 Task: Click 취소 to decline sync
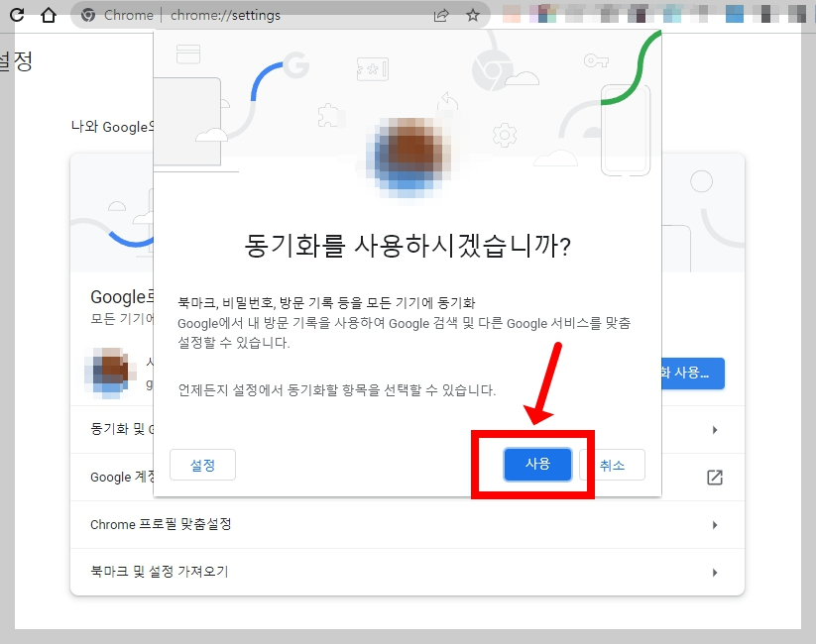click(x=613, y=464)
